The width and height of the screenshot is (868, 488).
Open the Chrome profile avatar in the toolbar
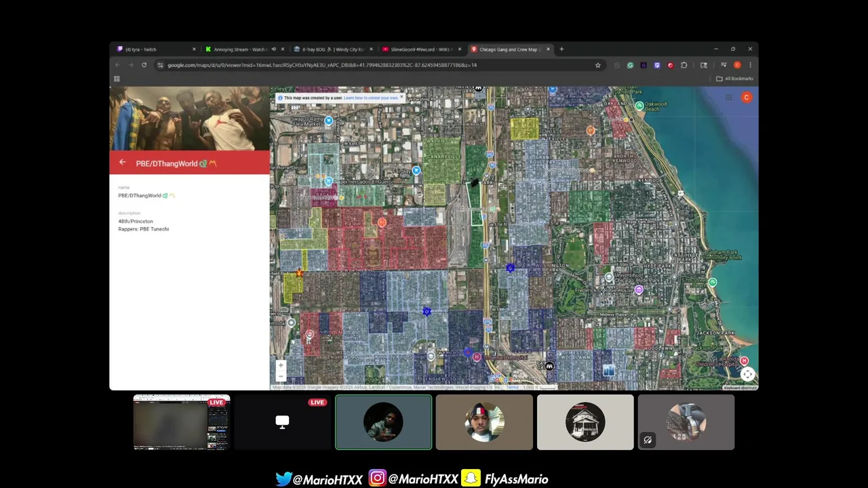pos(737,65)
